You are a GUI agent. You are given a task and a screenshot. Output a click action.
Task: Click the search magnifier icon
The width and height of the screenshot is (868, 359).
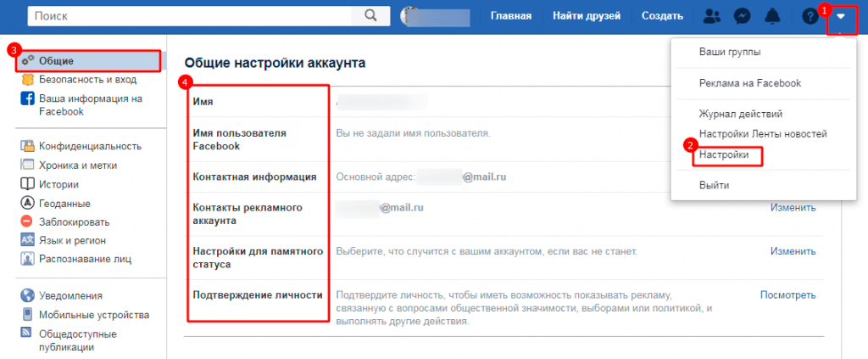point(370,16)
